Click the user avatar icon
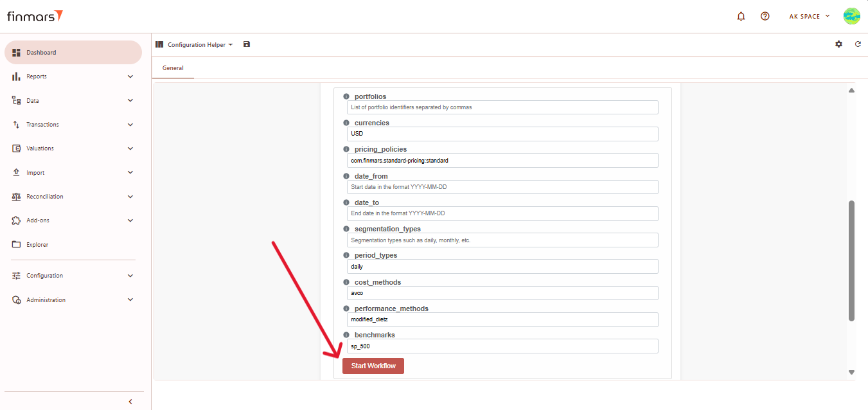This screenshot has height=410, width=868. tap(851, 16)
